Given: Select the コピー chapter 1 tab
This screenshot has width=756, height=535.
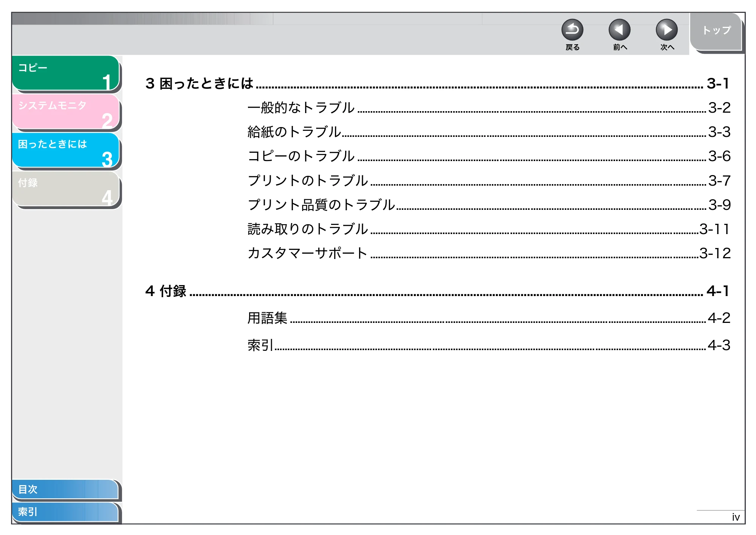Looking at the screenshot, I should 66,73.
